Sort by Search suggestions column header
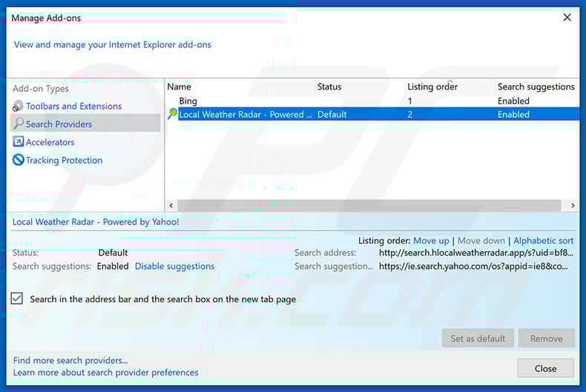 536,87
